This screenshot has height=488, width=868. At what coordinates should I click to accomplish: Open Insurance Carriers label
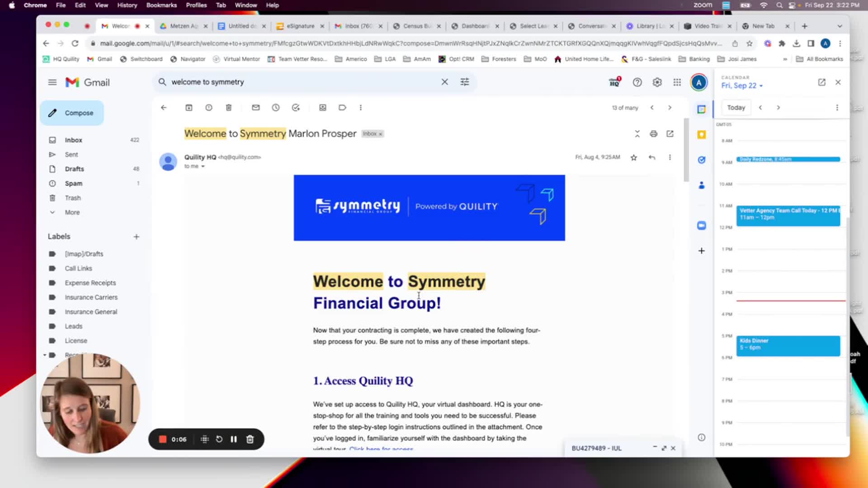[91, 297]
